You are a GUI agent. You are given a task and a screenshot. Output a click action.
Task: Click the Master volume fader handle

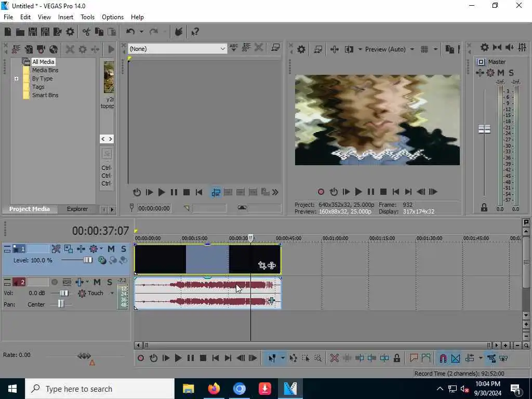[484, 129]
